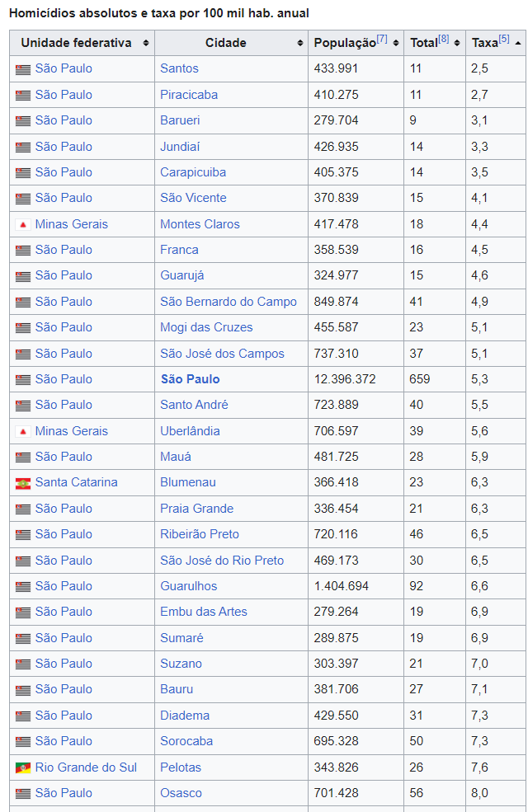528x812 pixels.
Task: Open São Paulo state link in Bauru row
Action: coord(64,688)
